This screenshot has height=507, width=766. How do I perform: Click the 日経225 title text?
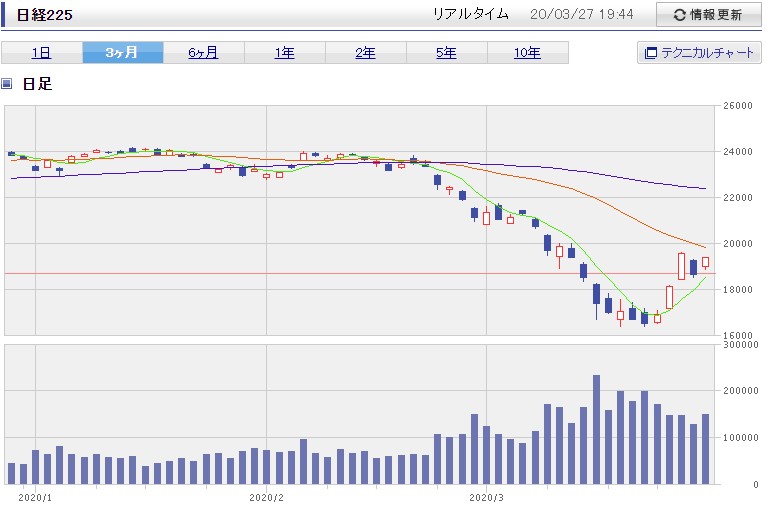44,15
